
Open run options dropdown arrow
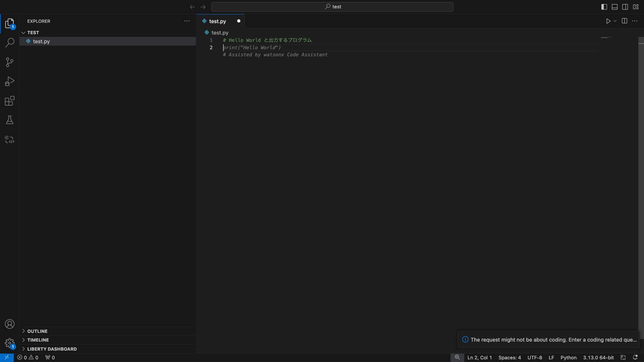pos(615,21)
